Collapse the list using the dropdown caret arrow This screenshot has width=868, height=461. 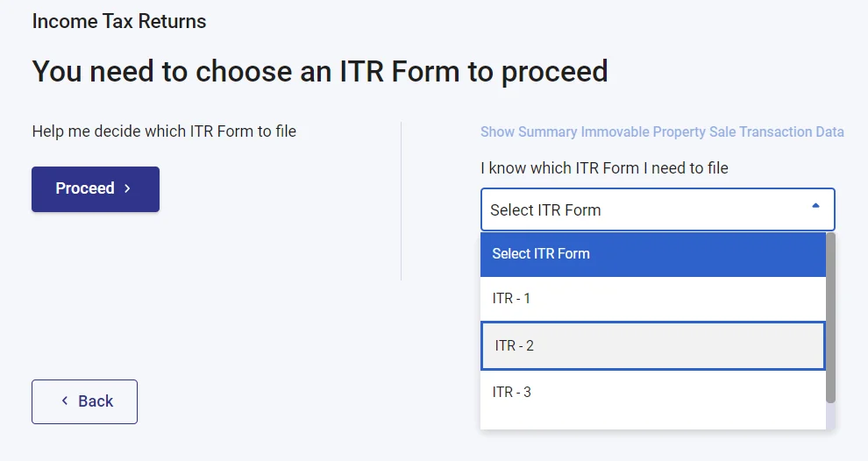[815, 206]
